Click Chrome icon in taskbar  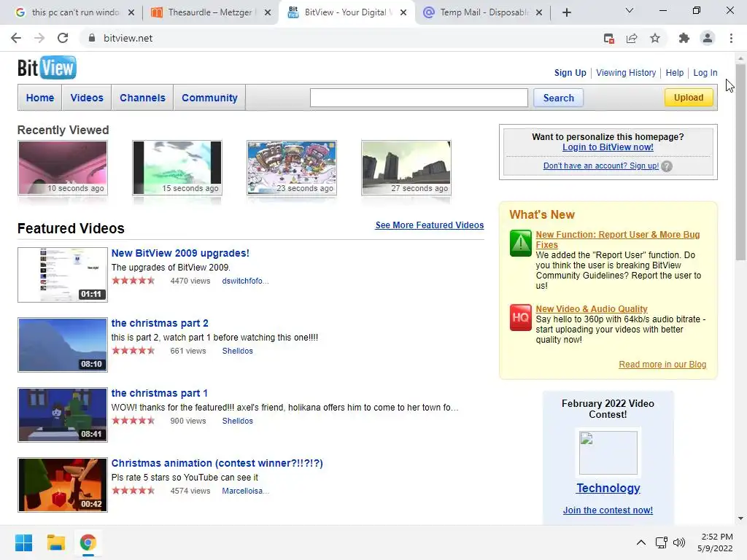coord(88,542)
